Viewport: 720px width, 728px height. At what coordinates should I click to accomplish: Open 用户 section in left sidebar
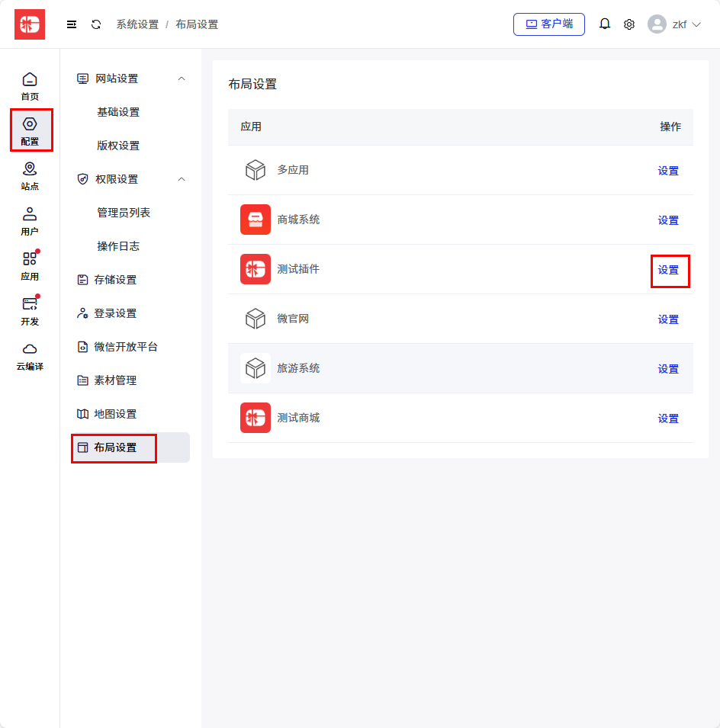[x=30, y=220]
